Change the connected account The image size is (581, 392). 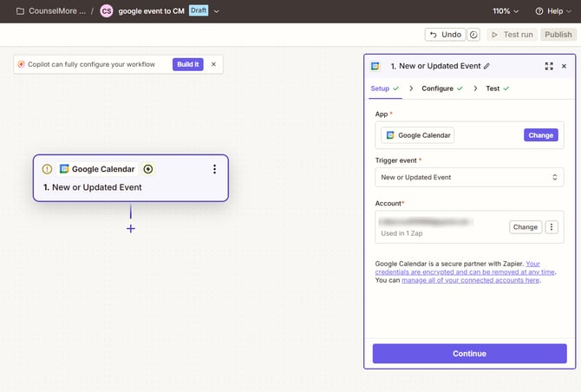click(525, 226)
